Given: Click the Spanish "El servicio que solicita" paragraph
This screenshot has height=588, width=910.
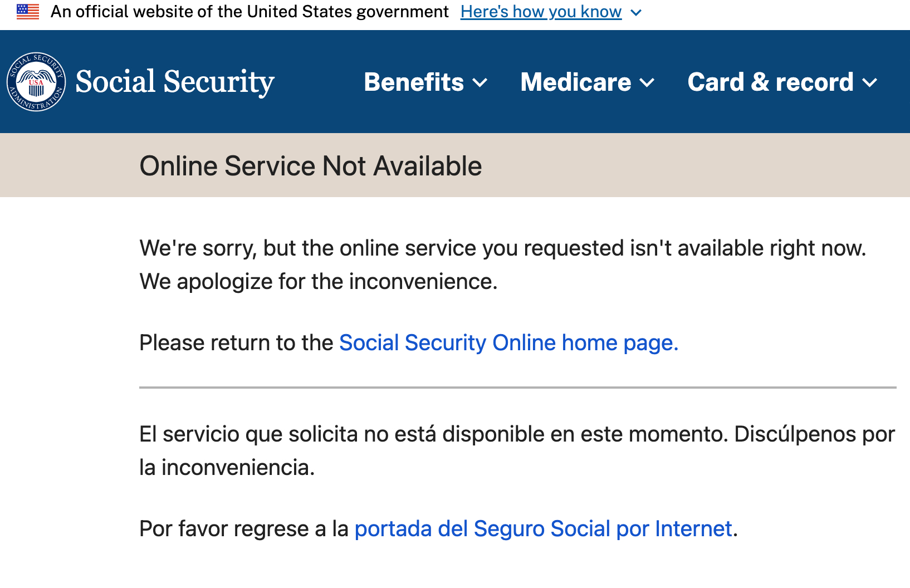Looking at the screenshot, I should [516, 450].
